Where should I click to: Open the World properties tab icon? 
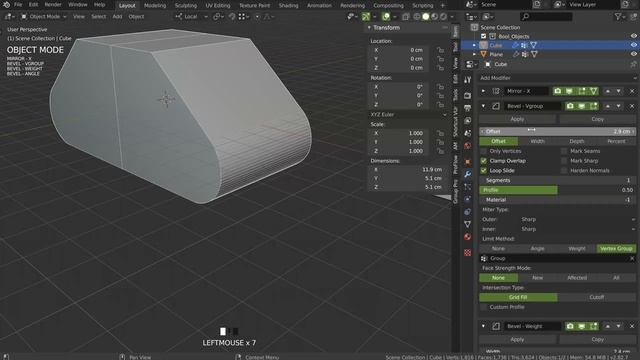pyautogui.click(x=468, y=146)
